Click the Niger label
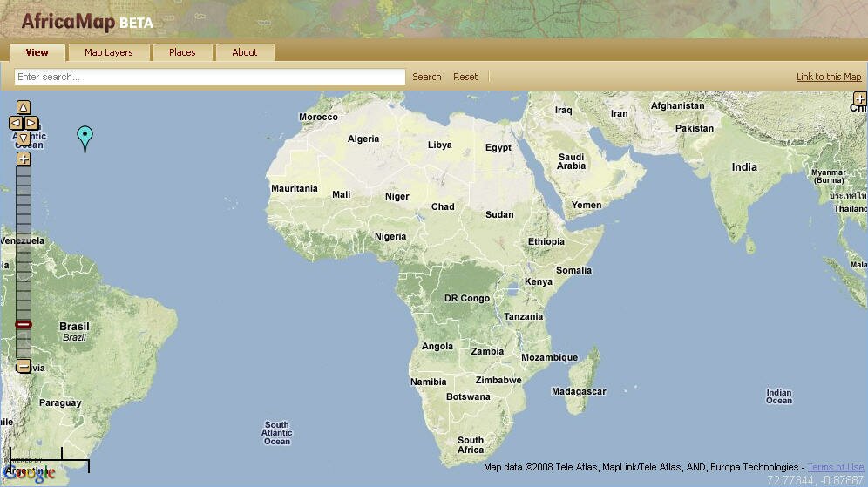868x487 pixels. point(397,197)
